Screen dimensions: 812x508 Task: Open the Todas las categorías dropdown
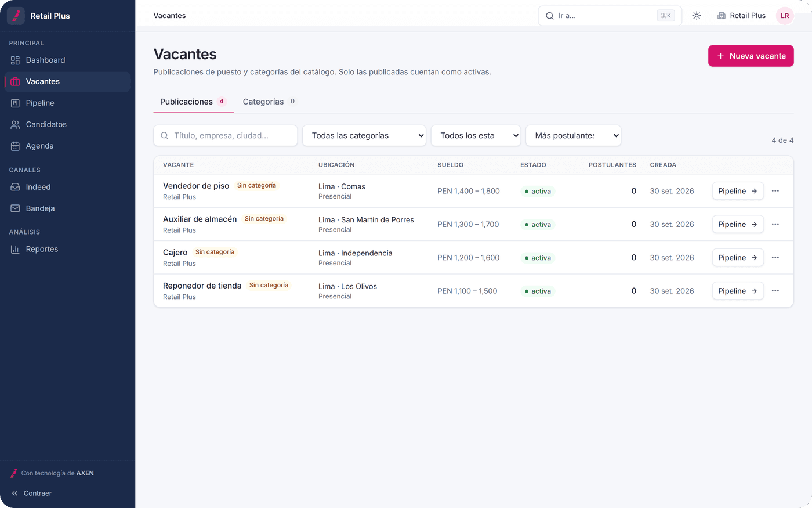pyautogui.click(x=364, y=136)
